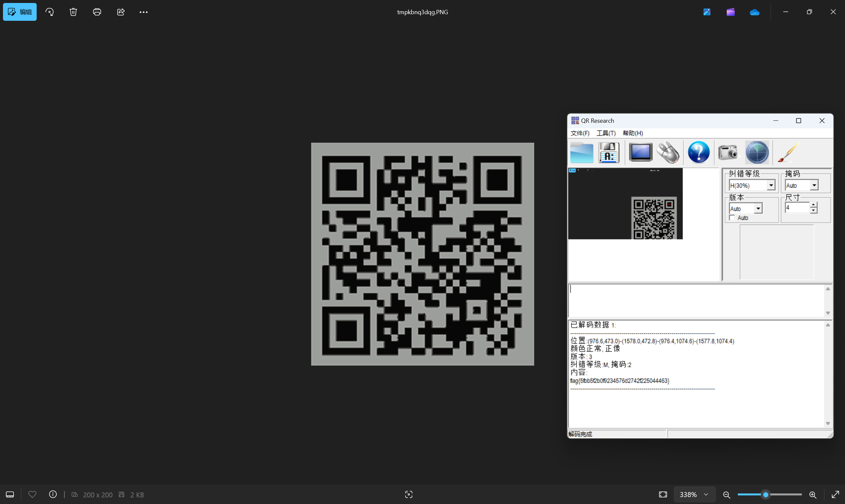845x504 pixels.
Task: Open the Edit (编辑) button in Photos
Action: (x=20, y=12)
